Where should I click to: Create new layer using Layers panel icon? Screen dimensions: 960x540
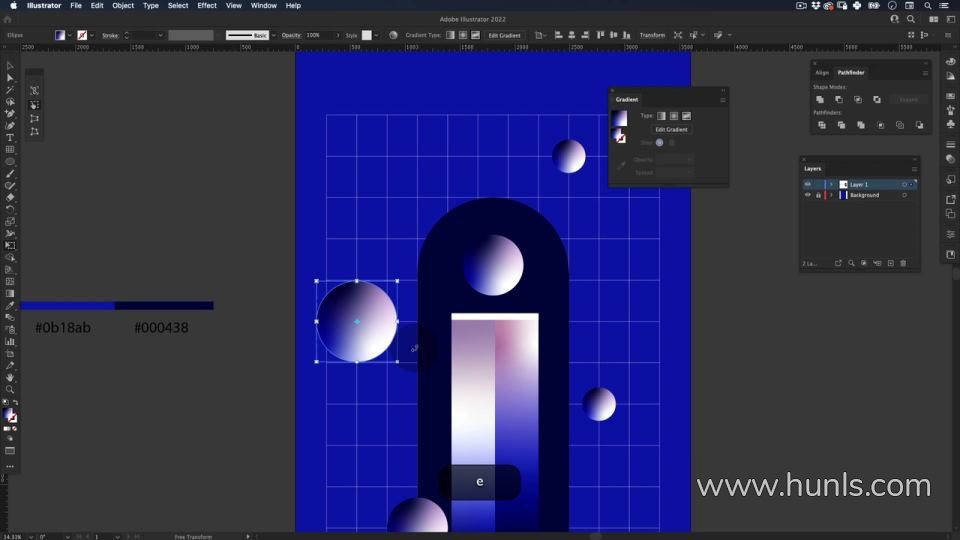[890, 263]
